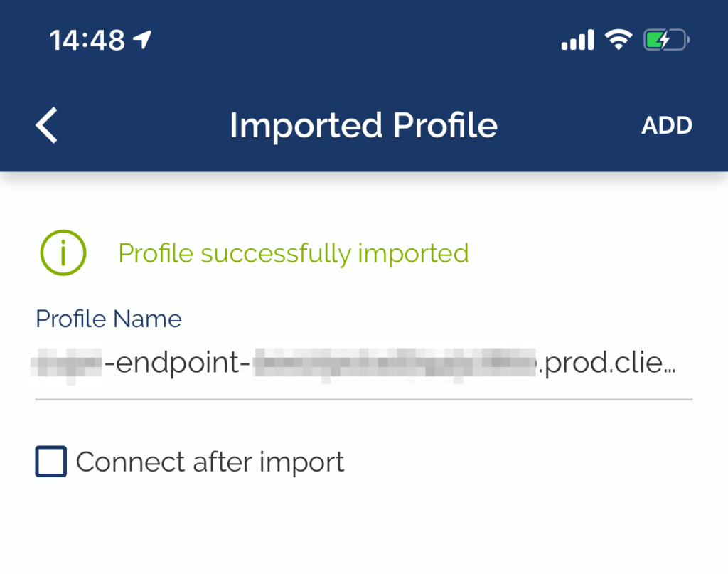728x574 pixels.
Task: Click the Connect after import label
Action: click(x=210, y=462)
